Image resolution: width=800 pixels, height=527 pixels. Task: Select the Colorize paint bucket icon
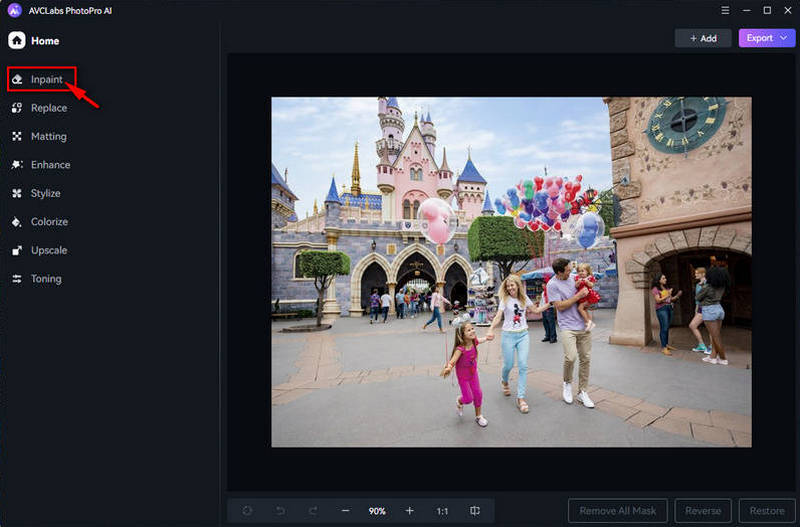17,222
